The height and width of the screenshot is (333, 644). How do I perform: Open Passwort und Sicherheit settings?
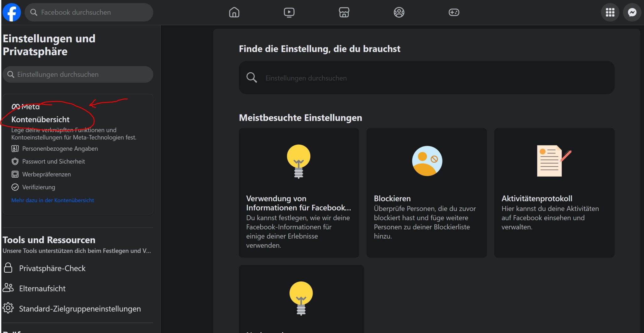pos(53,161)
